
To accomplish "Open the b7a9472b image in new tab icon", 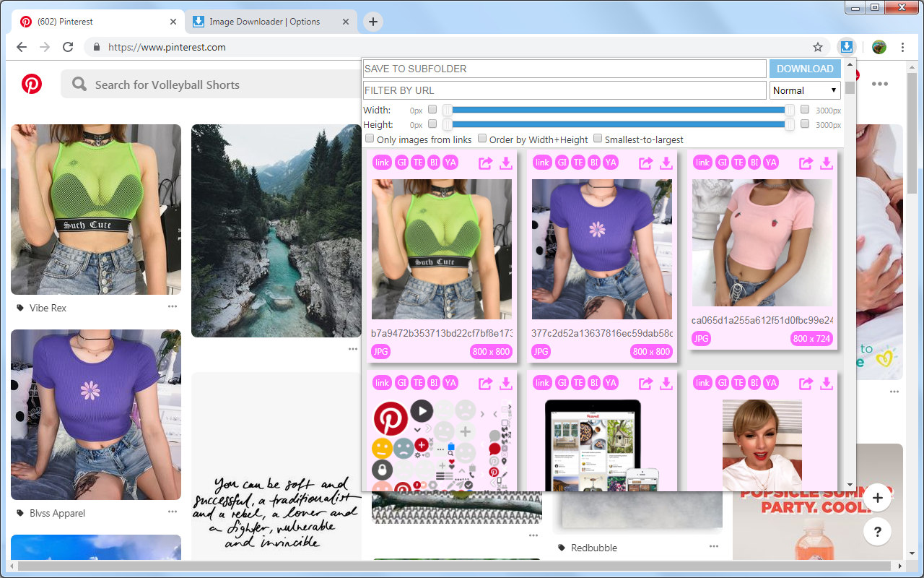I will point(486,163).
